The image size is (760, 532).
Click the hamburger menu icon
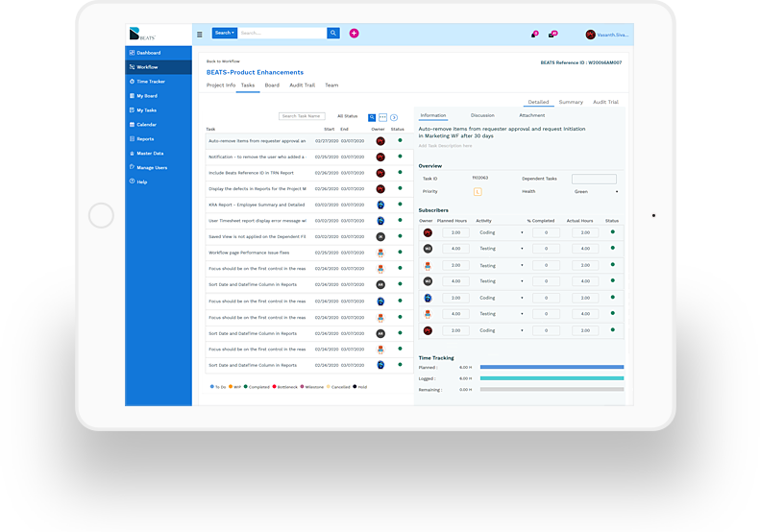coord(200,34)
